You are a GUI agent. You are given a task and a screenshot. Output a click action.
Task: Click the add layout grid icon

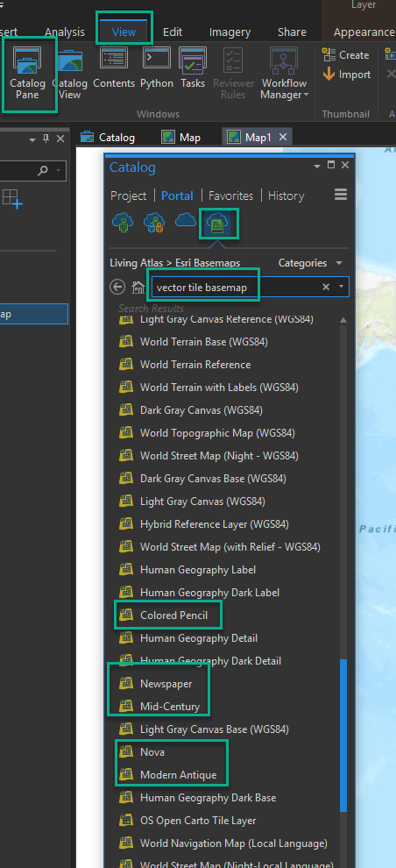click(11, 199)
